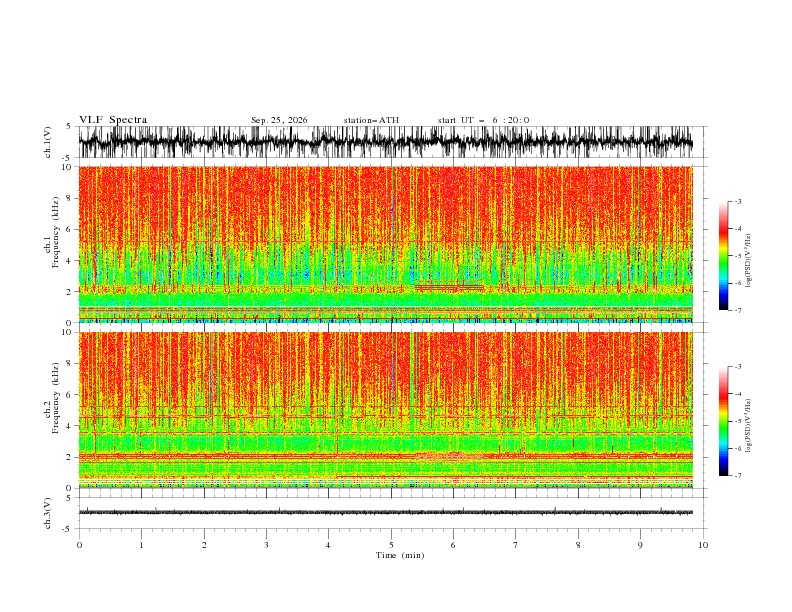Click the ch.1 Frequency (kHz) axis label

52,244
